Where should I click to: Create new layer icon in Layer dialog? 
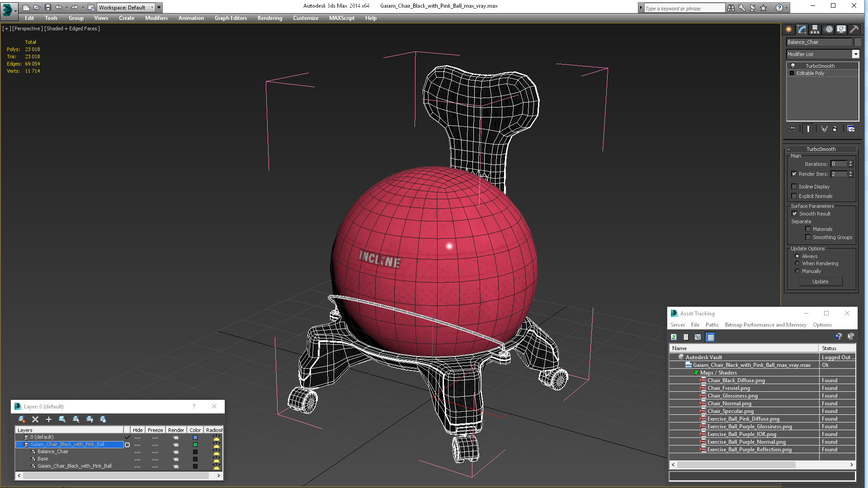(21, 419)
